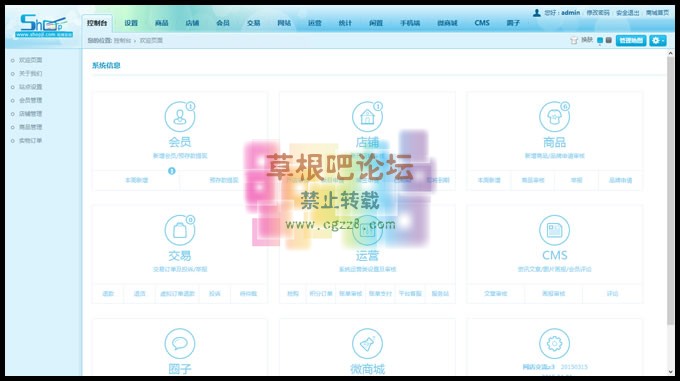Click 画报审核 in the CMS card
This screenshot has width=680, height=381.
coord(554,294)
